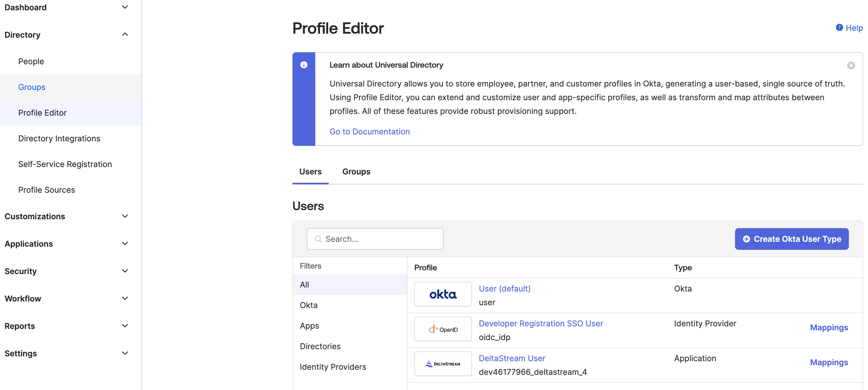Expand the Applications menu section
The image size is (868, 390).
tap(125, 243)
